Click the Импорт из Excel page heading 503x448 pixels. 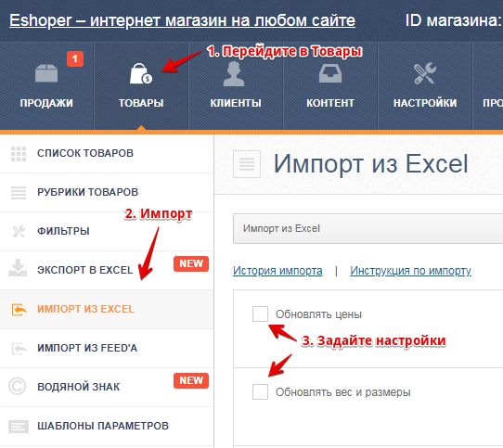tap(370, 164)
